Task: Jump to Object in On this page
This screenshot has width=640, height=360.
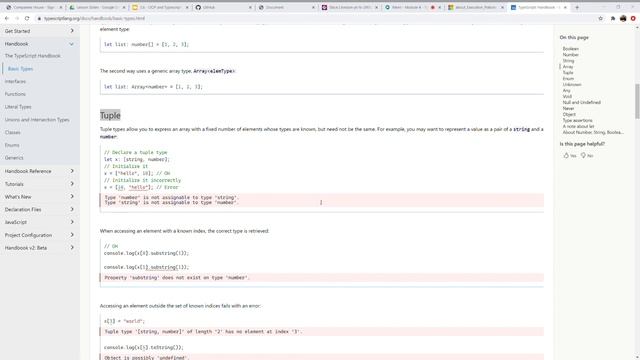Action: click(569, 115)
